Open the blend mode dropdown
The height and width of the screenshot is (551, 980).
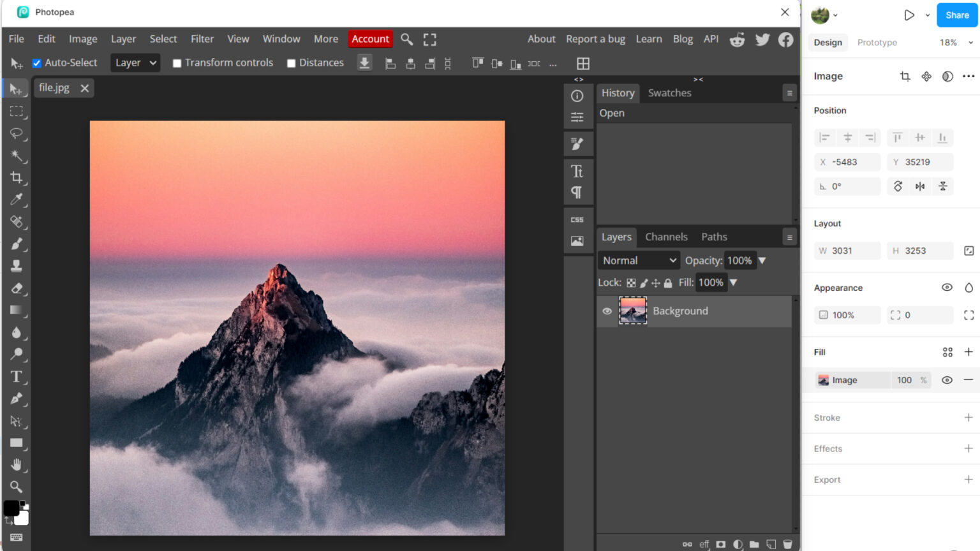tap(638, 260)
